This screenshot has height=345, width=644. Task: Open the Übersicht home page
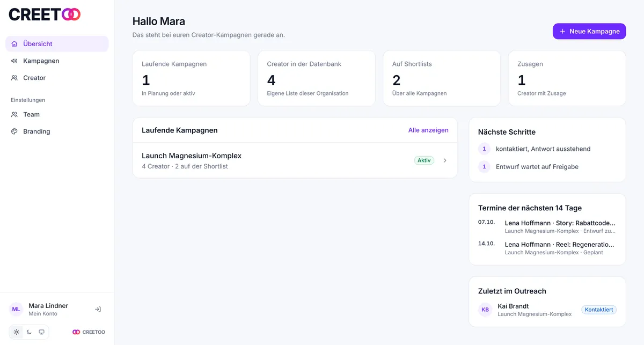click(57, 44)
